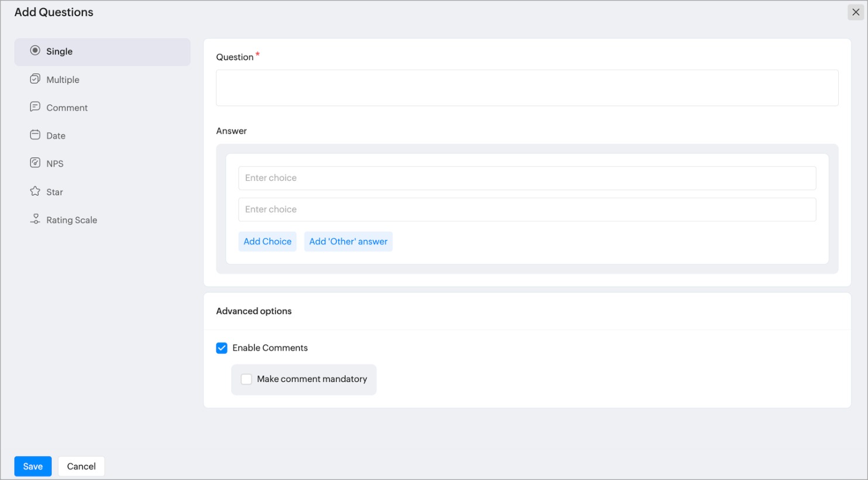Focus the Question text field
Image resolution: width=868 pixels, height=480 pixels.
526,88
